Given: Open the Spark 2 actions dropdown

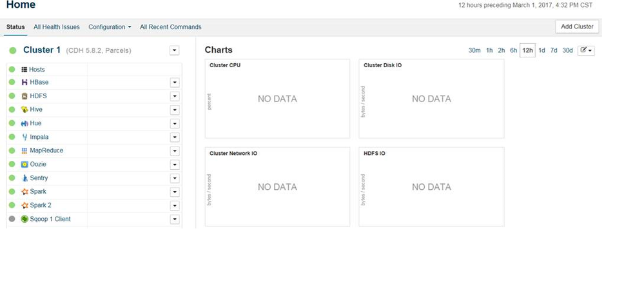Looking at the screenshot, I should (175, 206).
